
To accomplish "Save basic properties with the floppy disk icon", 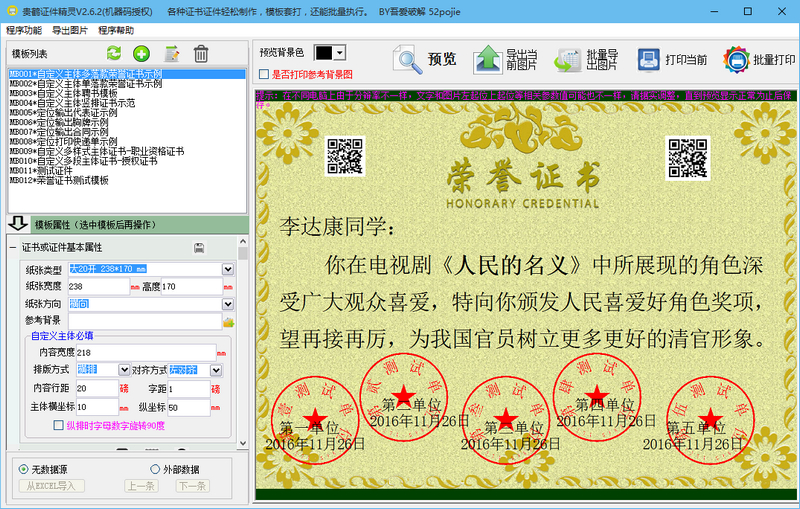I will coord(199,247).
